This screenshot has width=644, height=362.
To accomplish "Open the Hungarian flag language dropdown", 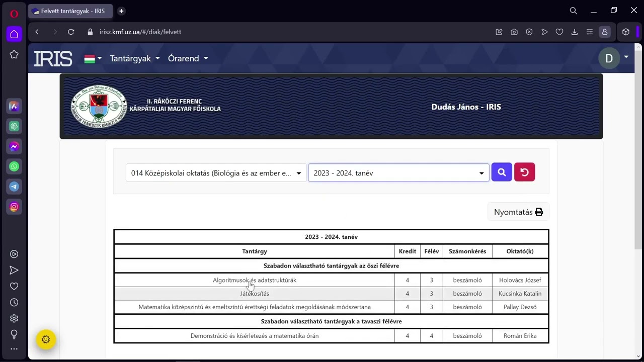I will coord(93,58).
